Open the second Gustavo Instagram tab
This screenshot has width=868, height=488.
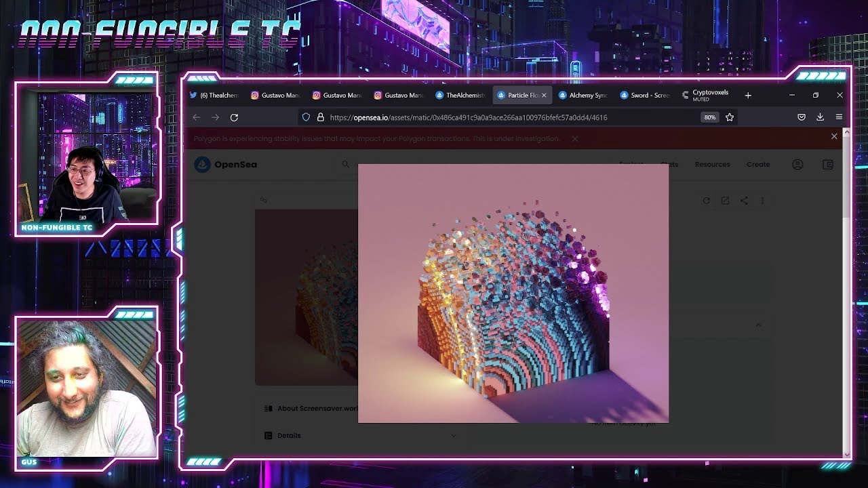click(x=336, y=96)
